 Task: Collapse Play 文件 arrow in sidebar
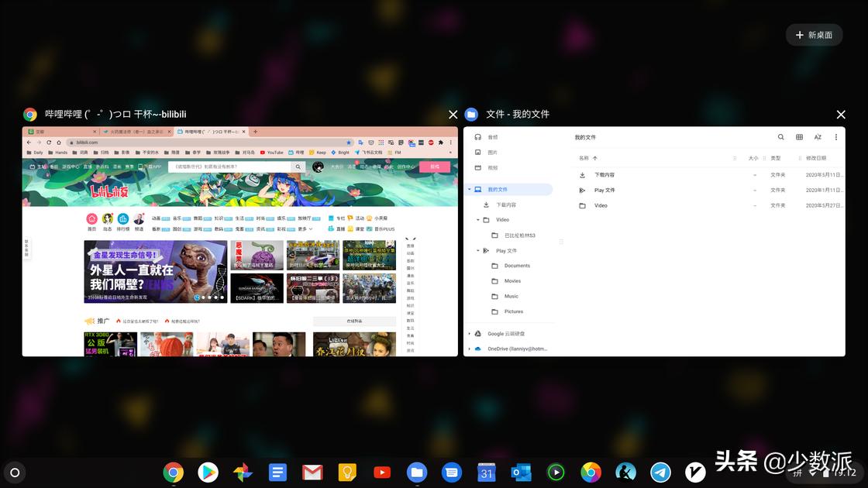[478, 251]
